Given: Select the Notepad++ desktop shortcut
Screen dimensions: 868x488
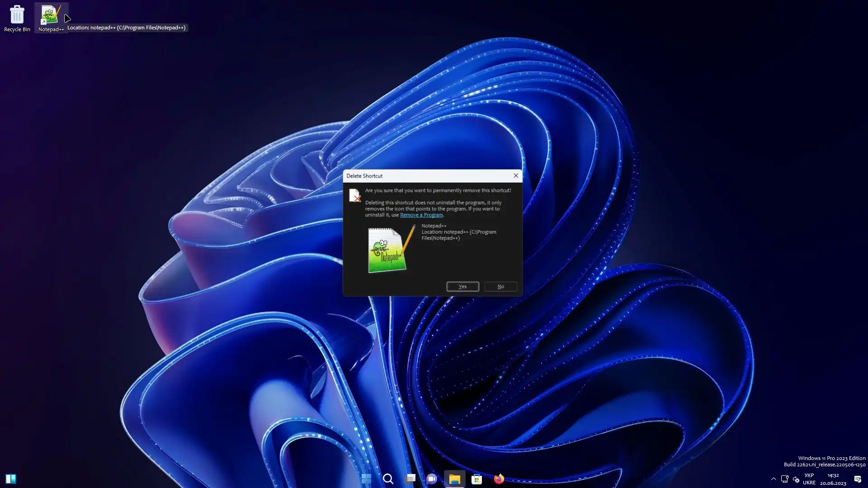Looking at the screenshot, I should 51,18.
